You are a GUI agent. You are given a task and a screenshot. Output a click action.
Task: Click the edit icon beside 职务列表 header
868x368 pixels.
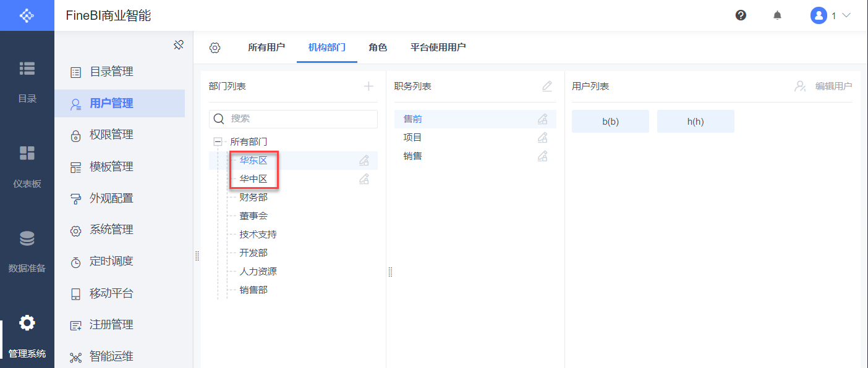(x=547, y=86)
